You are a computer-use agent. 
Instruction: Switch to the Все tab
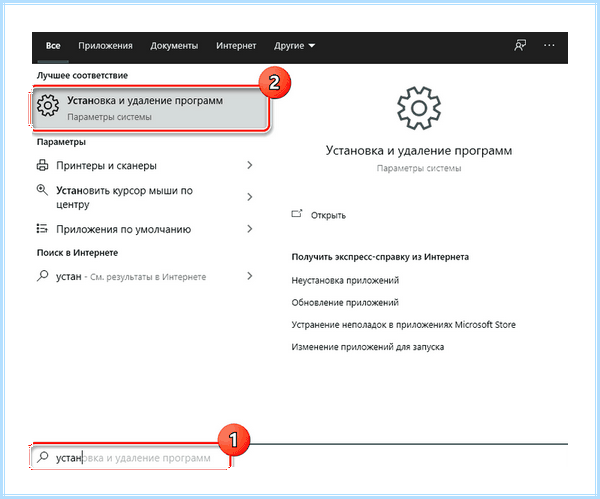coord(53,46)
